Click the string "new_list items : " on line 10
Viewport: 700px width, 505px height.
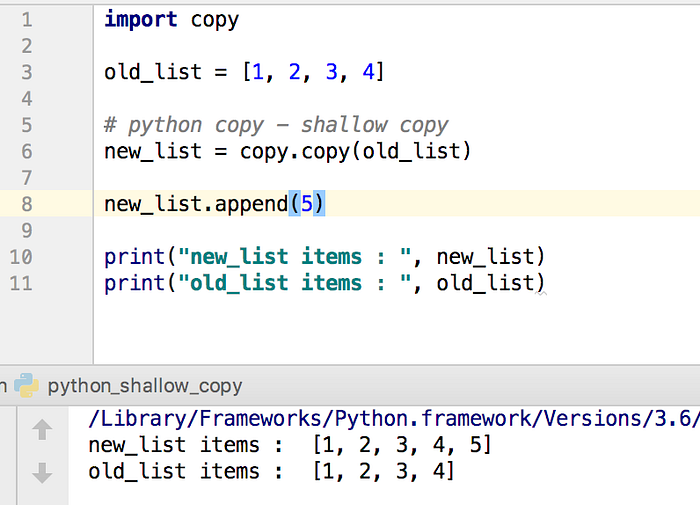point(295,257)
